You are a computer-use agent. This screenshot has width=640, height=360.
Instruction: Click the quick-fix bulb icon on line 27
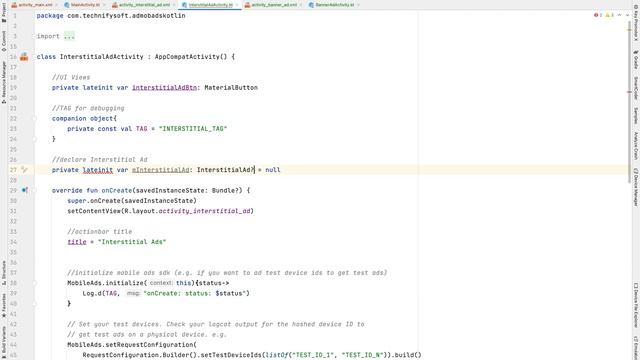click(x=24, y=170)
